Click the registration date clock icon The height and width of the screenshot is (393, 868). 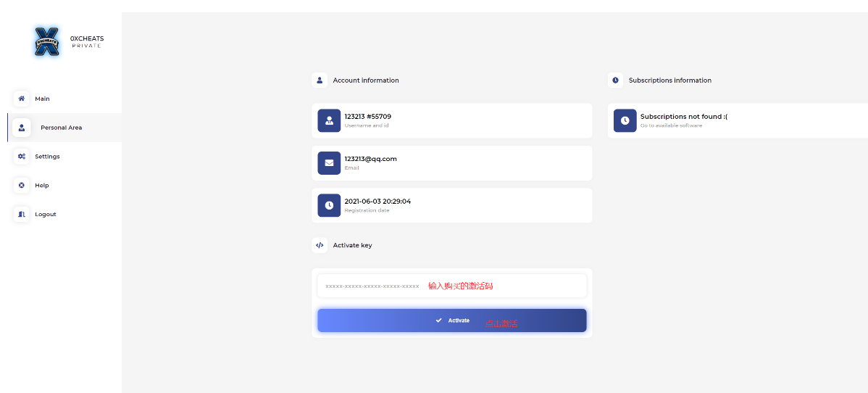[329, 205]
